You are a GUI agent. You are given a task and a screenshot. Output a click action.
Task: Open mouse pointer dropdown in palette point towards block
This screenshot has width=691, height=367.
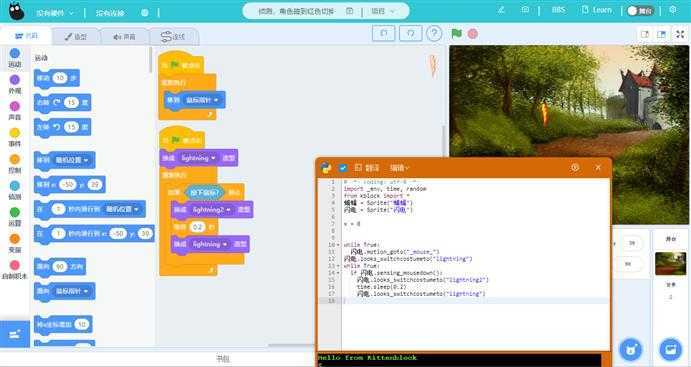point(72,291)
